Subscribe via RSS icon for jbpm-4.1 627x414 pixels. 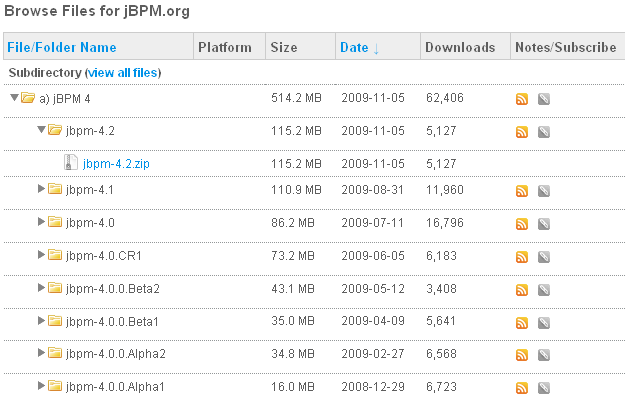click(521, 191)
